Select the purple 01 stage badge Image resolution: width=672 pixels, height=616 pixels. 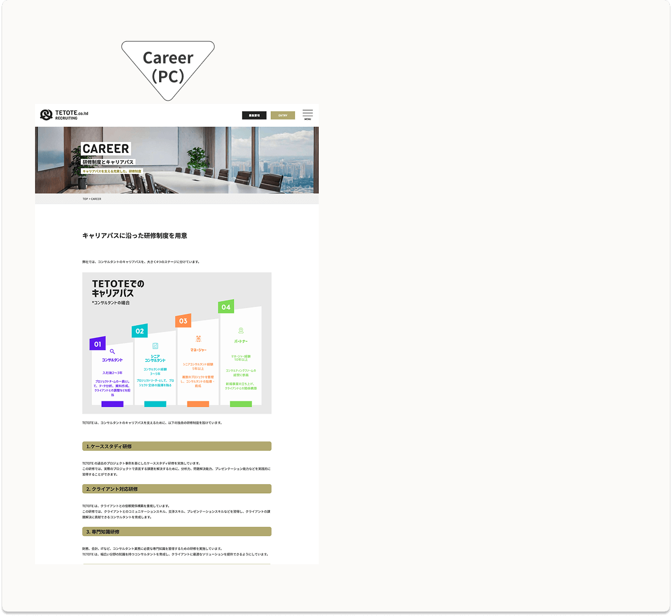(97, 344)
